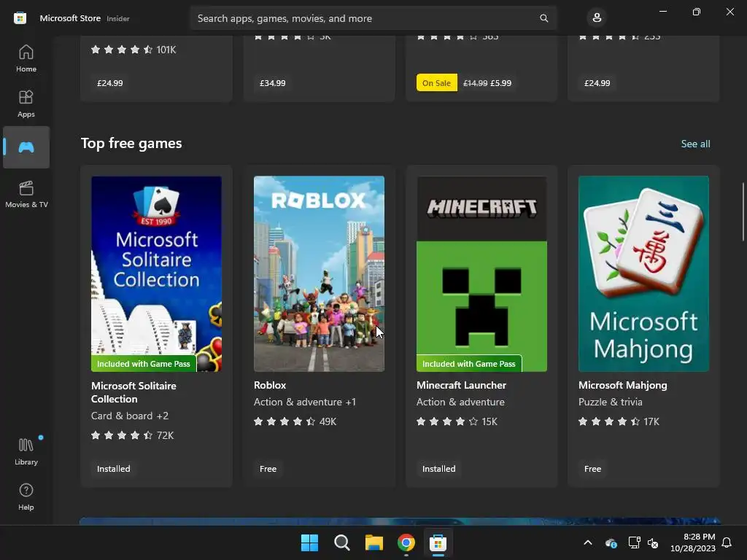Click the £34.99 price button

click(273, 83)
